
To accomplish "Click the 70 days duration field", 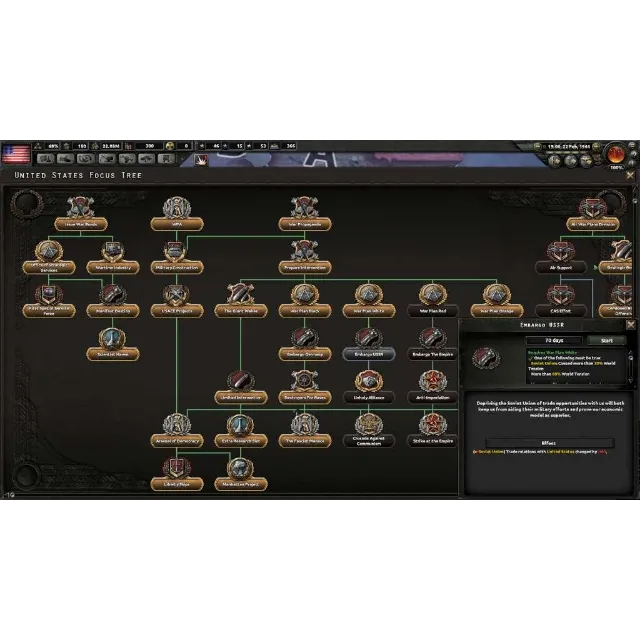I will pos(554,340).
